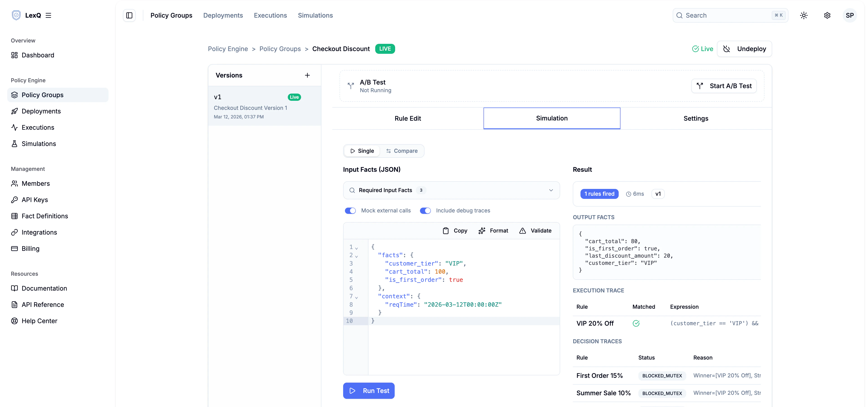Collapse the facts object fold arrow
This screenshot has height=407, width=868.
356,256
